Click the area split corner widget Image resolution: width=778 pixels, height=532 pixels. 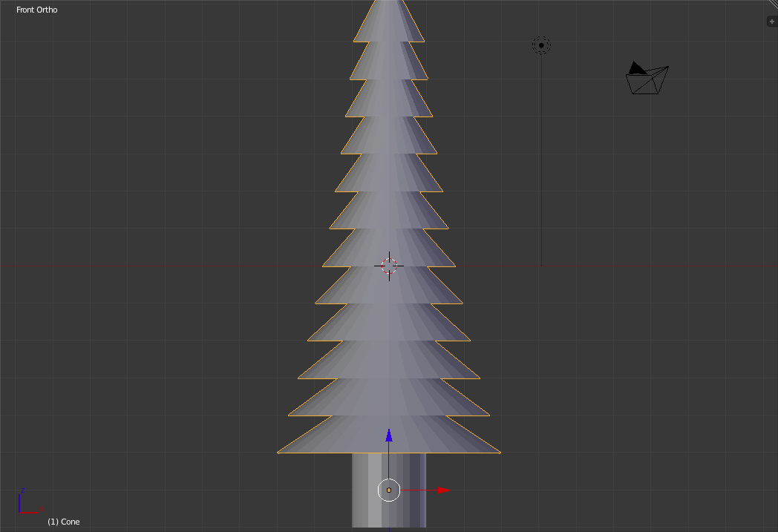click(x=774, y=4)
